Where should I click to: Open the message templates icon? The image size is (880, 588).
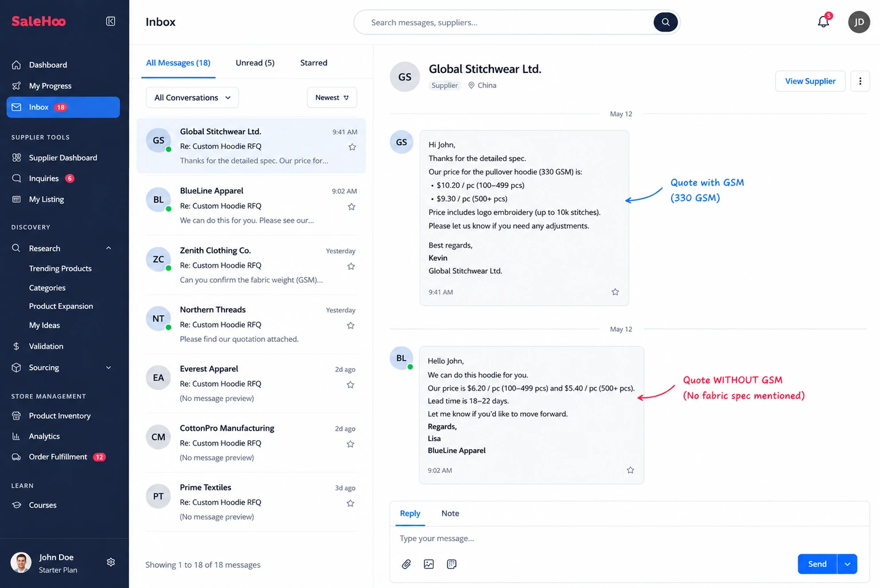[x=451, y=564]
